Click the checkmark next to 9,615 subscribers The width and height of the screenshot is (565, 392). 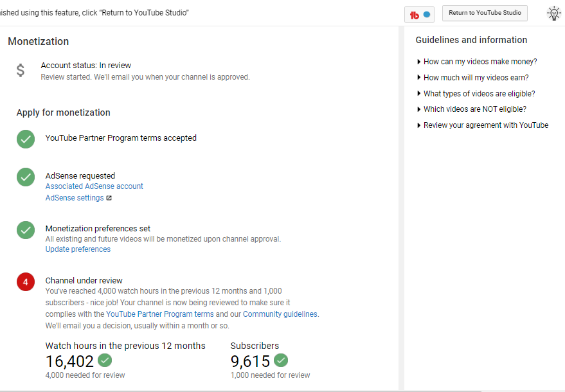[x=281, y=360]
